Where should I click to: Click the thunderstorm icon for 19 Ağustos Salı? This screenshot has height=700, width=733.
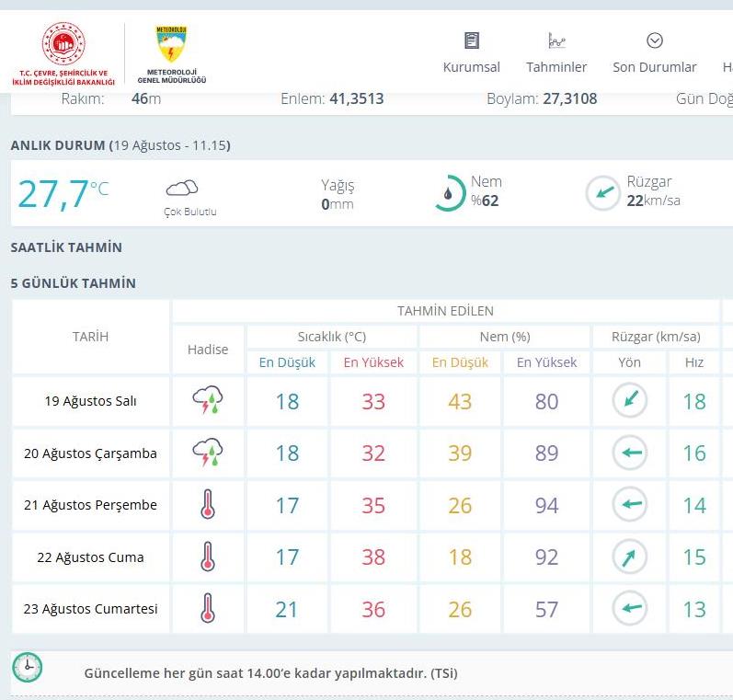click(x=207, y=401)
